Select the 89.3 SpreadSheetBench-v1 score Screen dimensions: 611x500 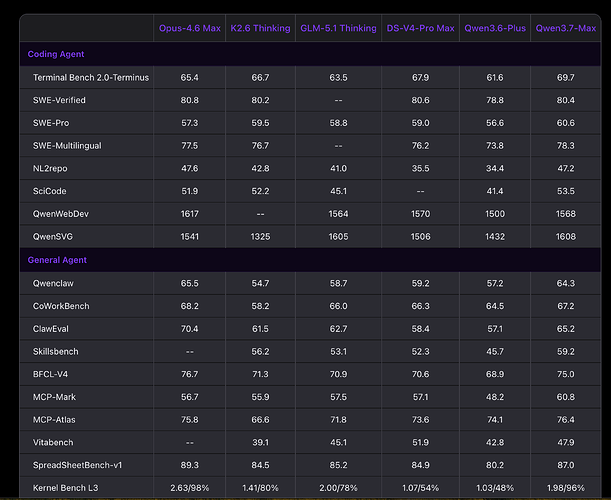[190, 465]
